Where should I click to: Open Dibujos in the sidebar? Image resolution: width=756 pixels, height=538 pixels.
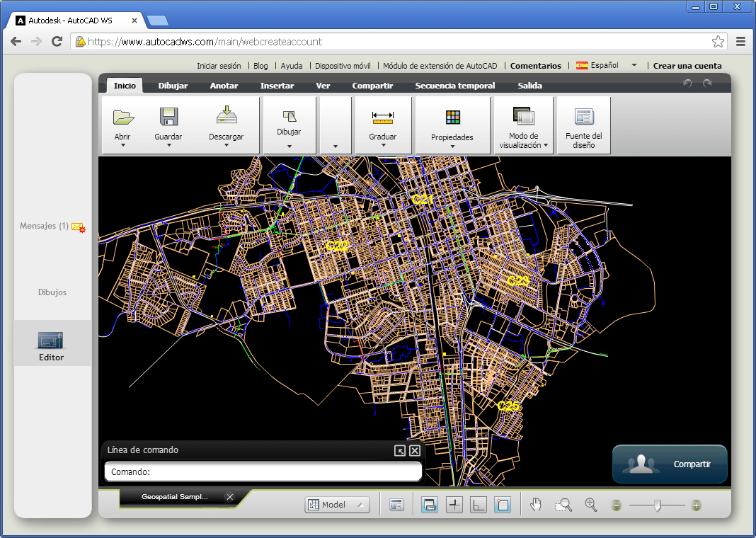52,292
